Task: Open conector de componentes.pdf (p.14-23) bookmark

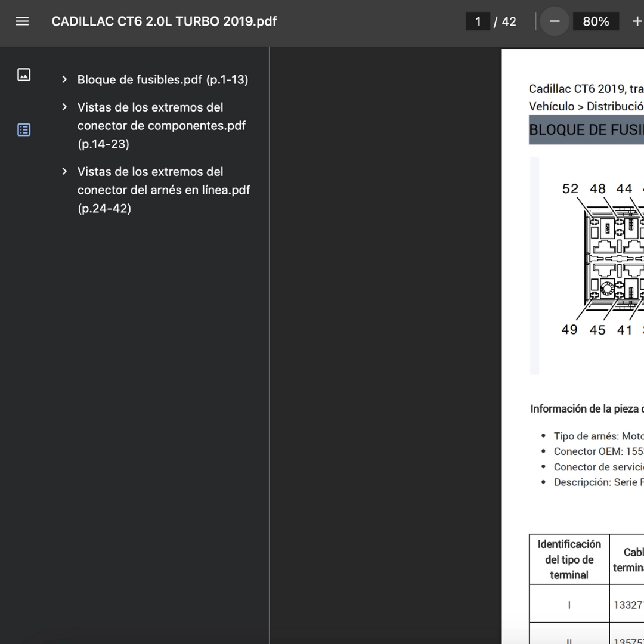Action: pos(162,126)
